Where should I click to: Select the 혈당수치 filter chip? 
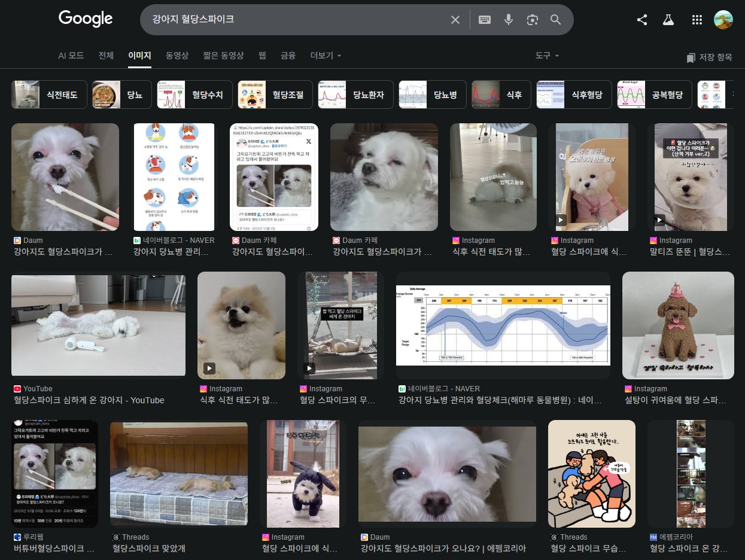tap(195, 95)
